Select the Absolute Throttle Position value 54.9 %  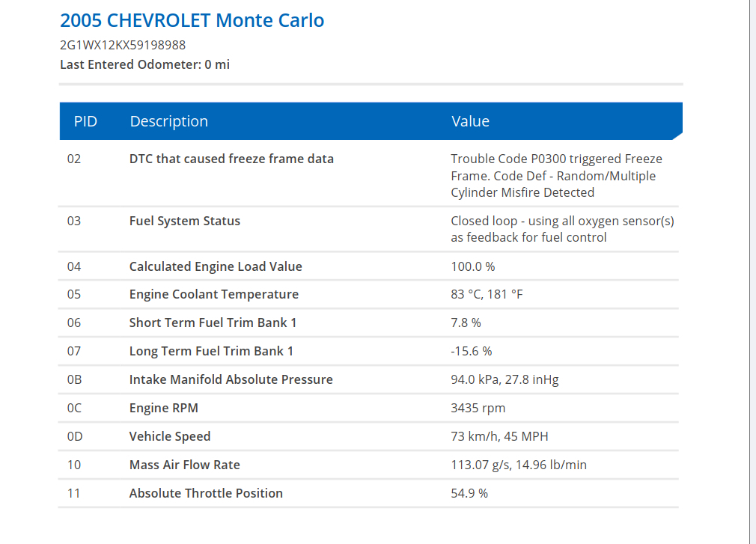[469, 493]
